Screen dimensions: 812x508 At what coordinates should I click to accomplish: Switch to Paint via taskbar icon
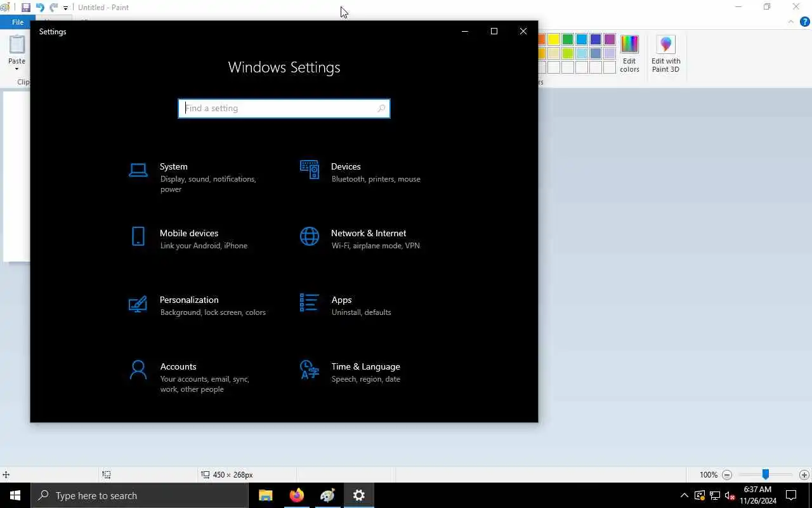pos(328,495)
